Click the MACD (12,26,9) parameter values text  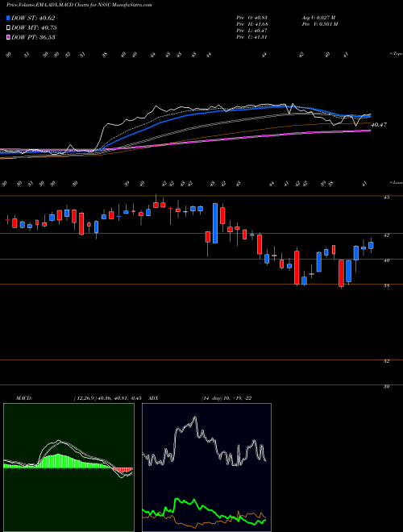107,398
